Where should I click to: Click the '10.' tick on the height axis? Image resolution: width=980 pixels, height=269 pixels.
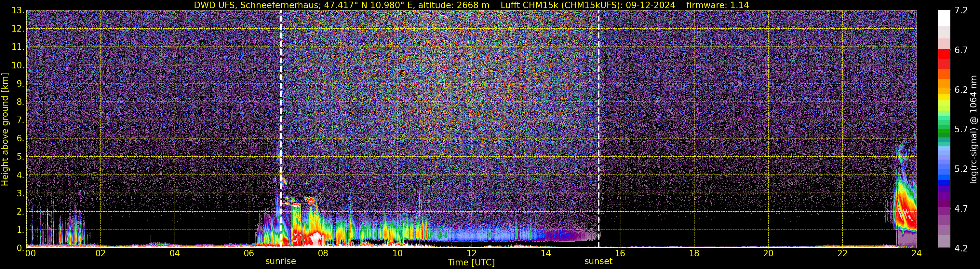pyautogui.click(x=18, y=65)
